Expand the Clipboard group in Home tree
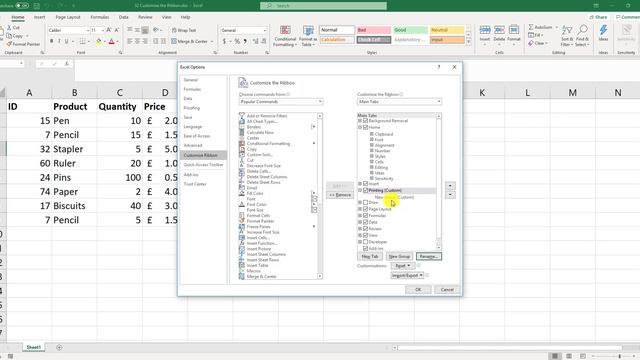Viewport: 640px width, 360px height. click(x=372, y=134)
